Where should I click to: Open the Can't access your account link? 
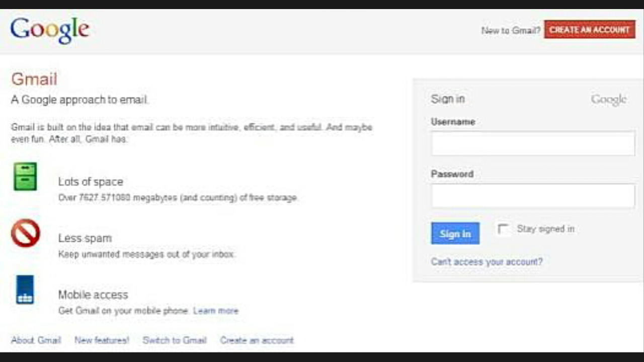pos(487,262)
